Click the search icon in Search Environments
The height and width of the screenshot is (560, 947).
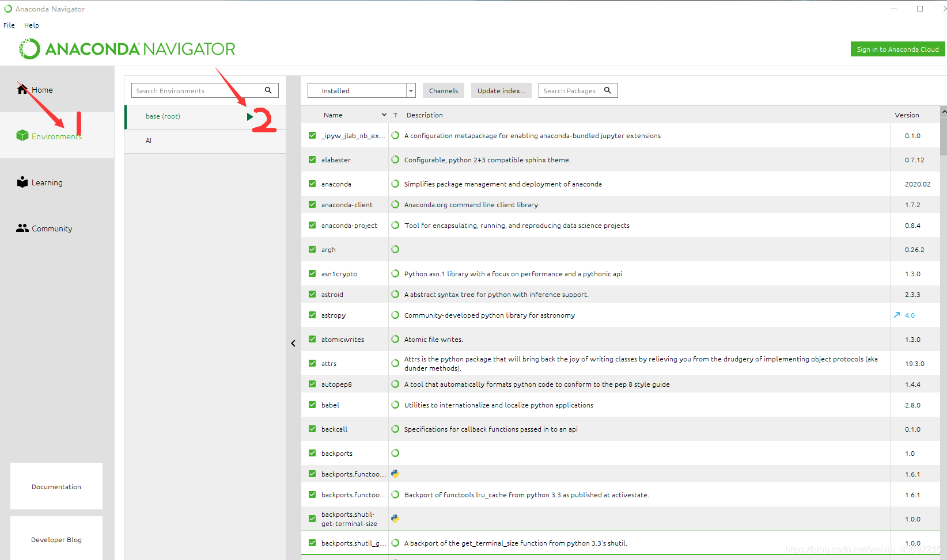[268, 90]
